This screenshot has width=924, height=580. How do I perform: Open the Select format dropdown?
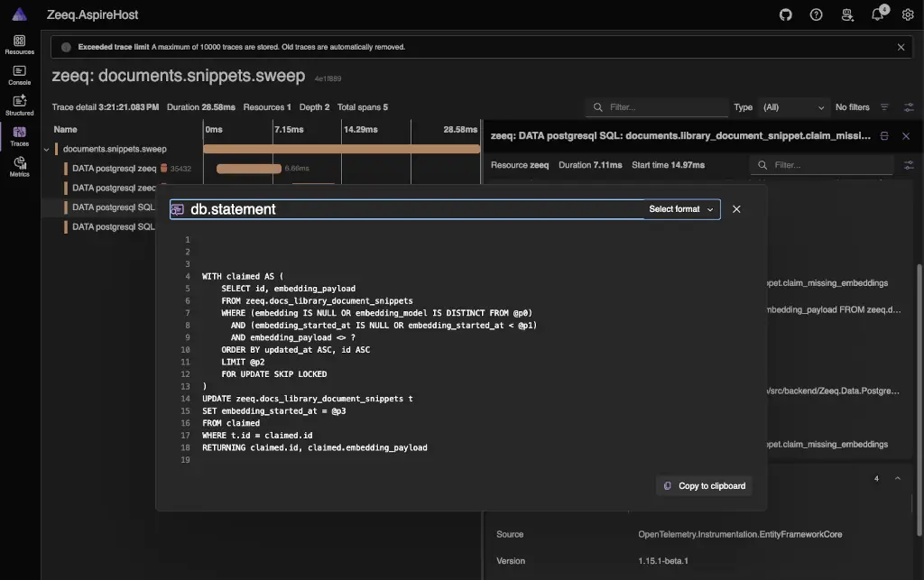coord(681,209)
